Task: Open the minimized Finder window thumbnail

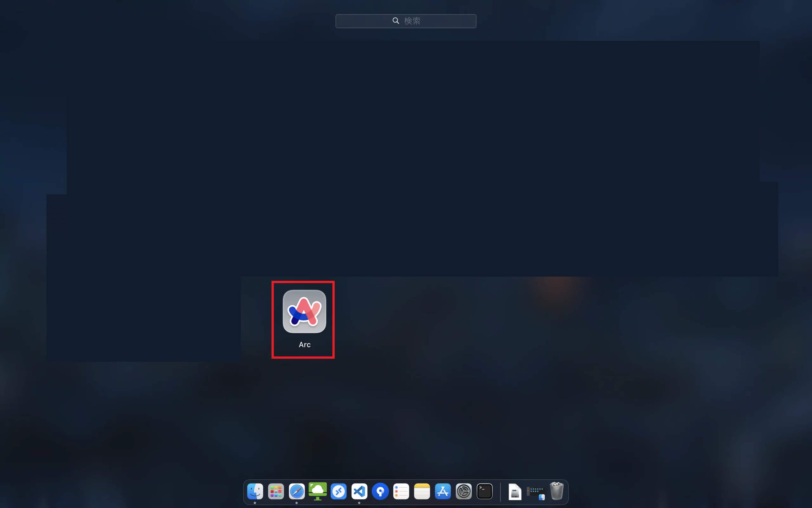Action: tap(536, 492)
